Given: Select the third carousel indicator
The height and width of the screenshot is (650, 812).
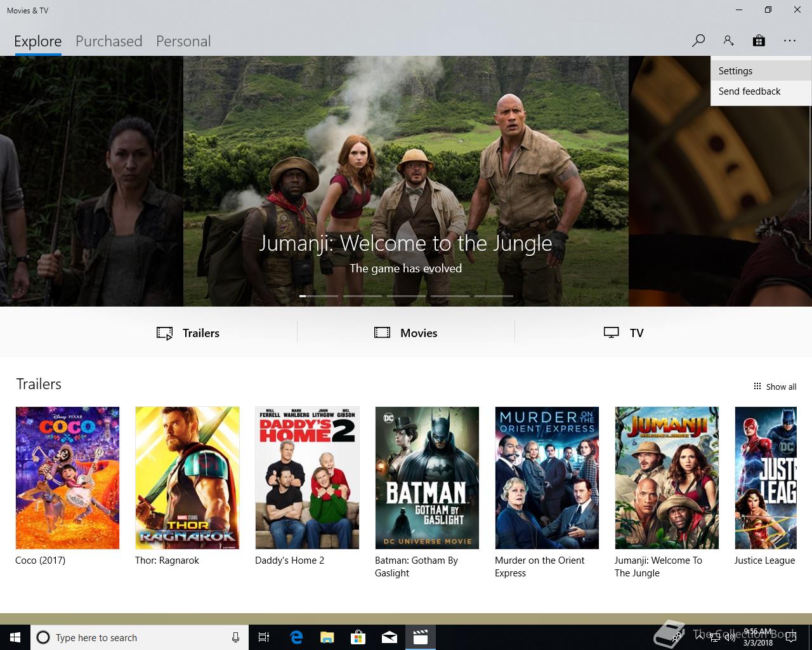Looking at the screenshot, I should 407,296.
